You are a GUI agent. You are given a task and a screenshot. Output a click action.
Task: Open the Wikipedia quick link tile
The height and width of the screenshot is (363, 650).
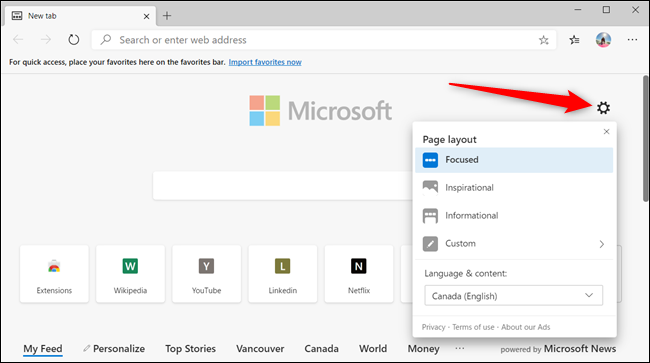click(x=131, y=274)
